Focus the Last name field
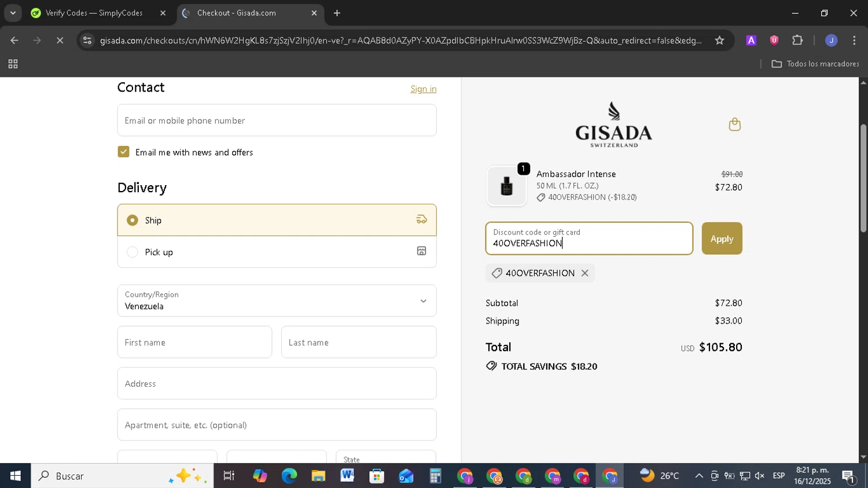Screen dimensions: 868x488 (359, 342)
